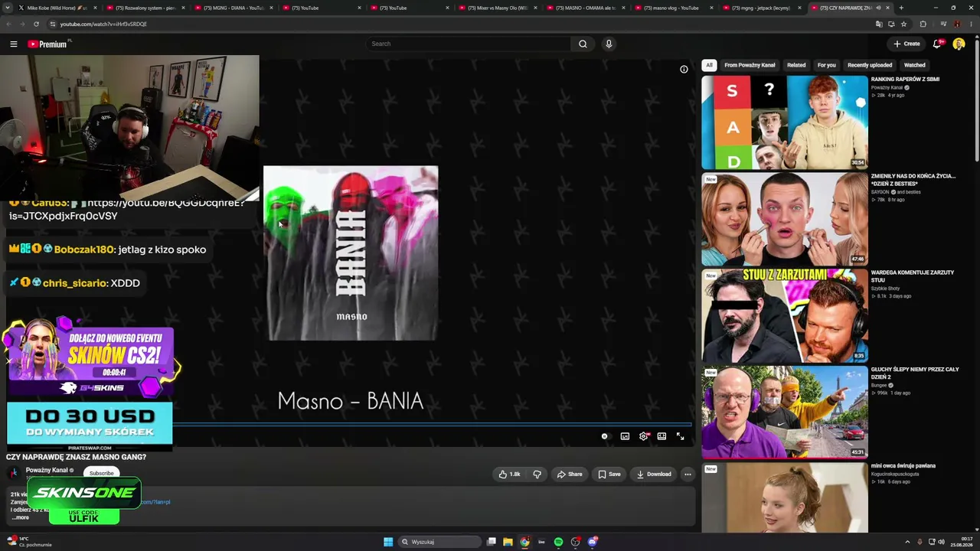This screenshot has height=551, width=980.
Task: Open Poważny Kanał channel link
Action: (x=47, y=470)
